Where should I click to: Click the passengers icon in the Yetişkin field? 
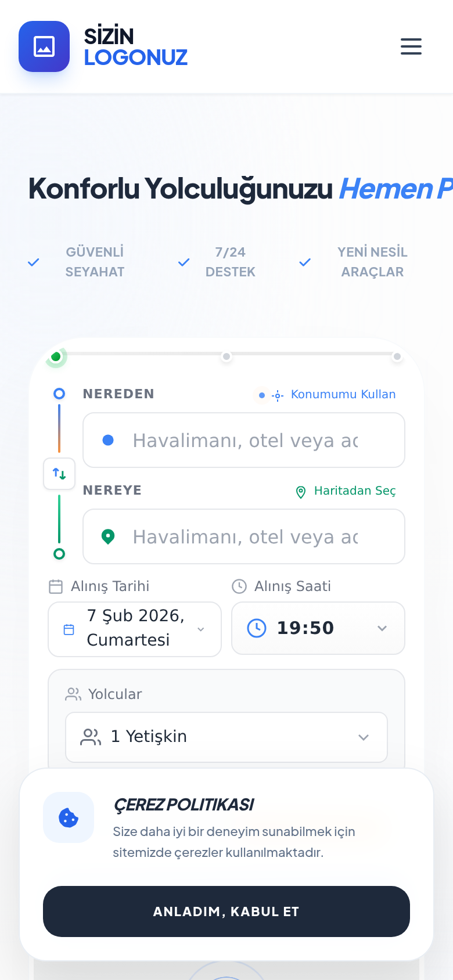point(91,737)
